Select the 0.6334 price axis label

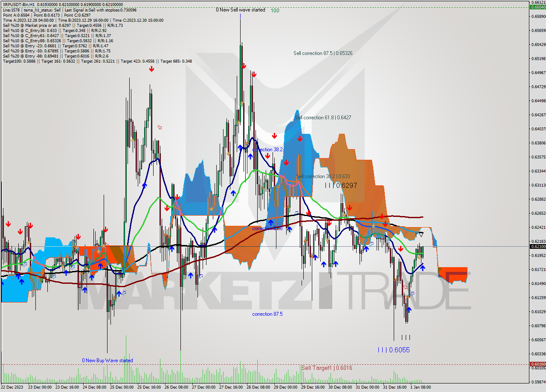(538, 171)
